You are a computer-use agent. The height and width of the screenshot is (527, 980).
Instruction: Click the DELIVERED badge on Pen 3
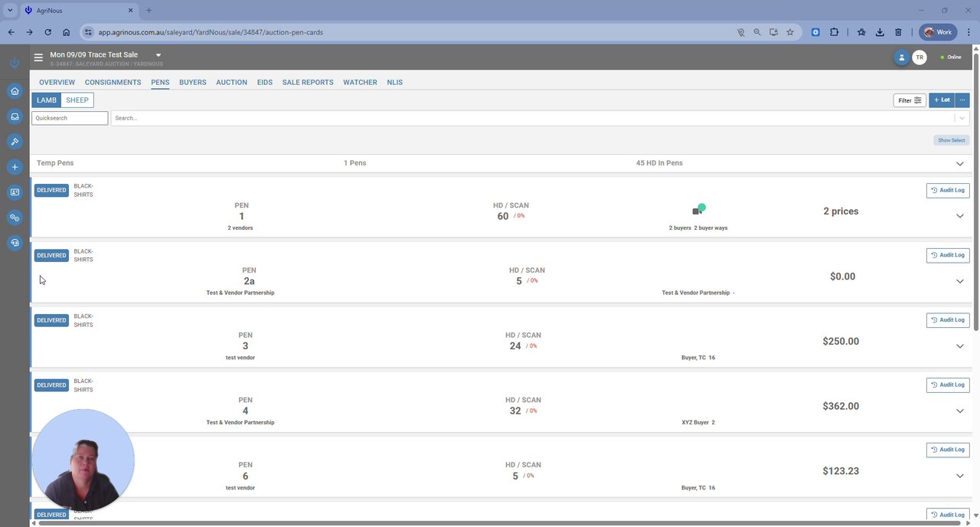(51, 320)
